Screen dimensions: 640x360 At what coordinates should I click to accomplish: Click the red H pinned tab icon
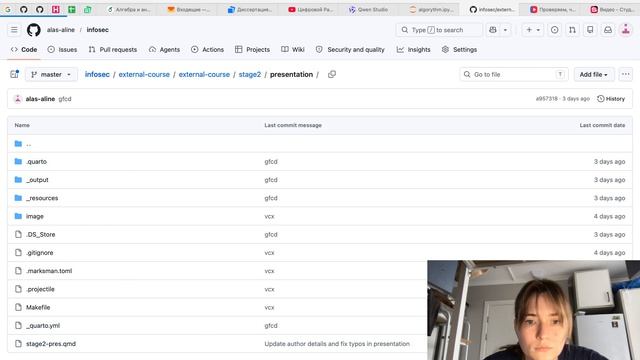coord(56,9)
